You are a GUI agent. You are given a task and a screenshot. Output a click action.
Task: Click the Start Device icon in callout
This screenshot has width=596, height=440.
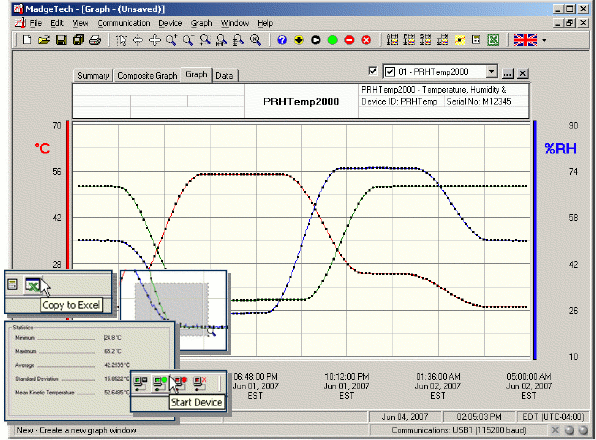160,383
